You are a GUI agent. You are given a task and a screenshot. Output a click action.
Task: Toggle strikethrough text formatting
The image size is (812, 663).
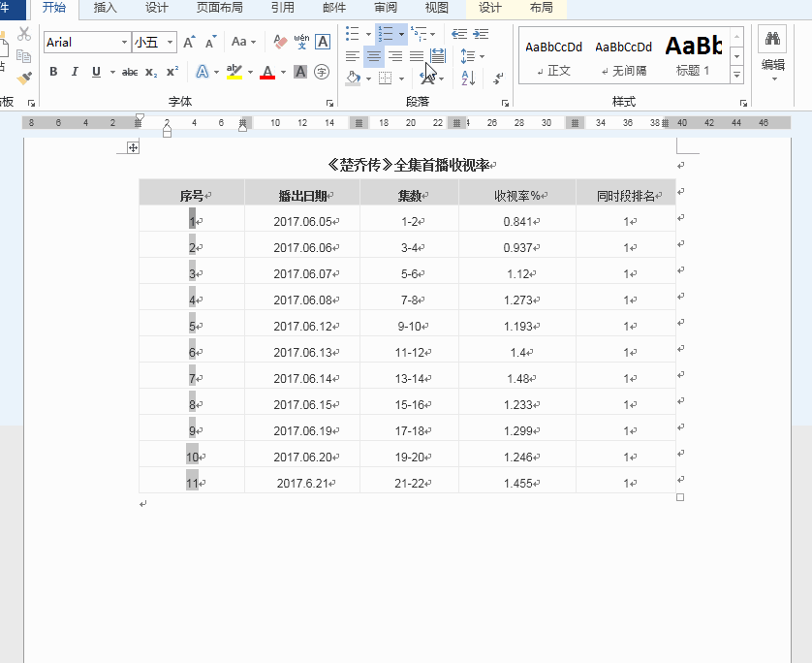(130, 72)
